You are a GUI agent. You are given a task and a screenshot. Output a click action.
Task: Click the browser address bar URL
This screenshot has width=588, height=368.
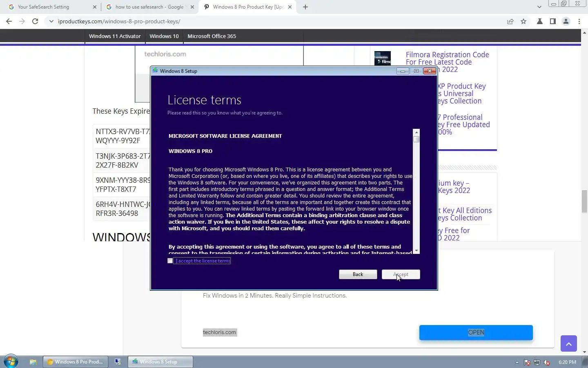coord(119,21)
